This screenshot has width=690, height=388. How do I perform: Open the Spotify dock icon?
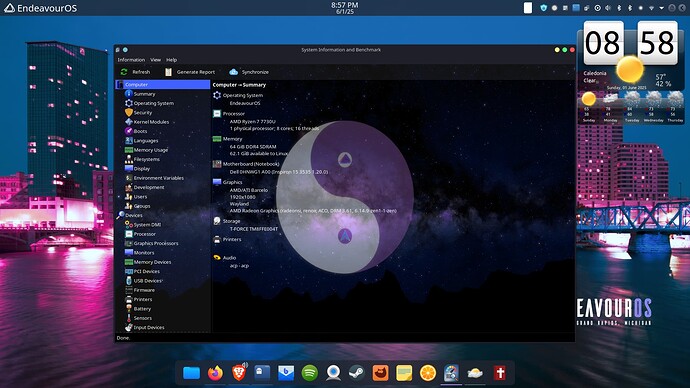[309, 373]
